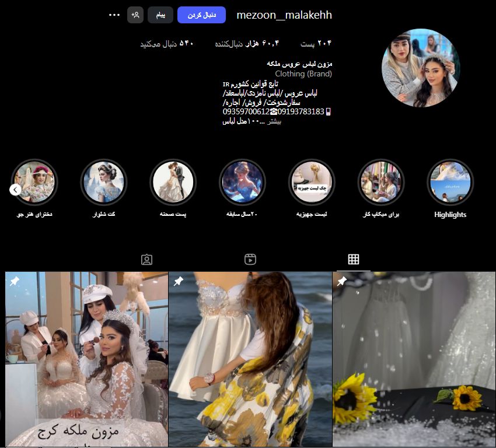Send a message using the پیام button
Viewport: 496px width, 448px height.
[x=160, y=15]
